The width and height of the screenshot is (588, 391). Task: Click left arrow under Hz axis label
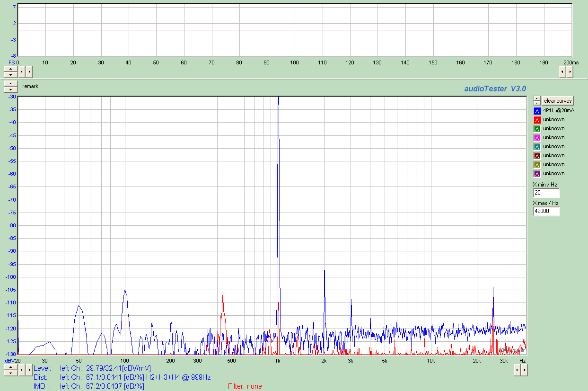tap(517, 370)
